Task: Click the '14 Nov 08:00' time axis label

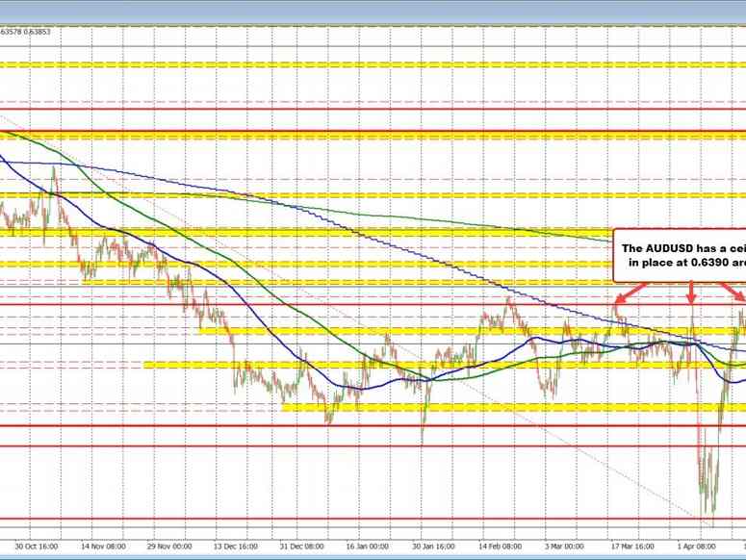Action: click(x=103, y=547)
